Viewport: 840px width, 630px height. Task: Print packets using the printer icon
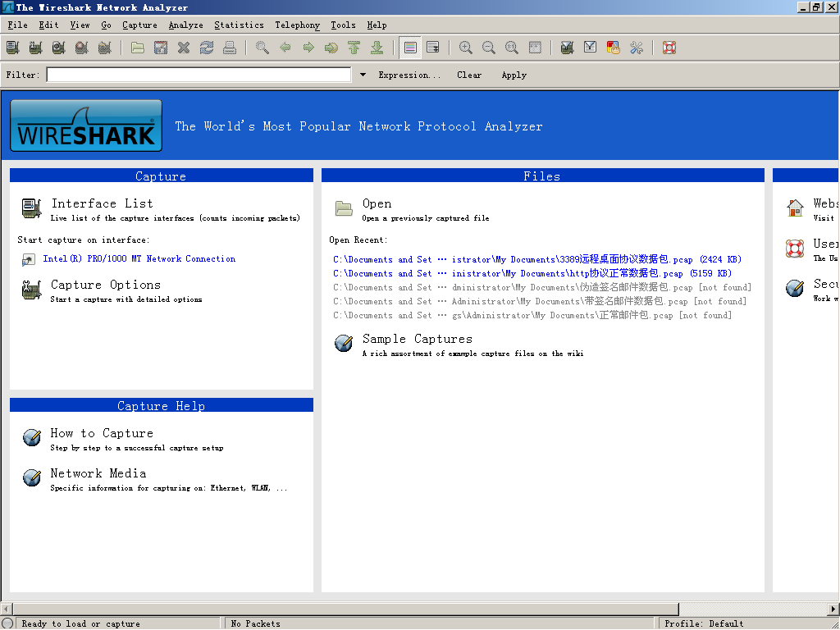pyautogui.click(x=230, y=48)
